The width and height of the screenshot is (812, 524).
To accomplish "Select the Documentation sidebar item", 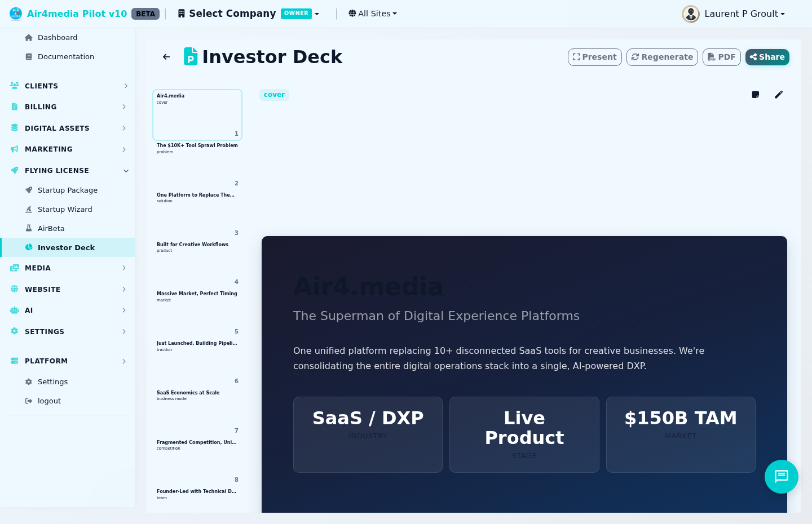I will click(65, 56).
